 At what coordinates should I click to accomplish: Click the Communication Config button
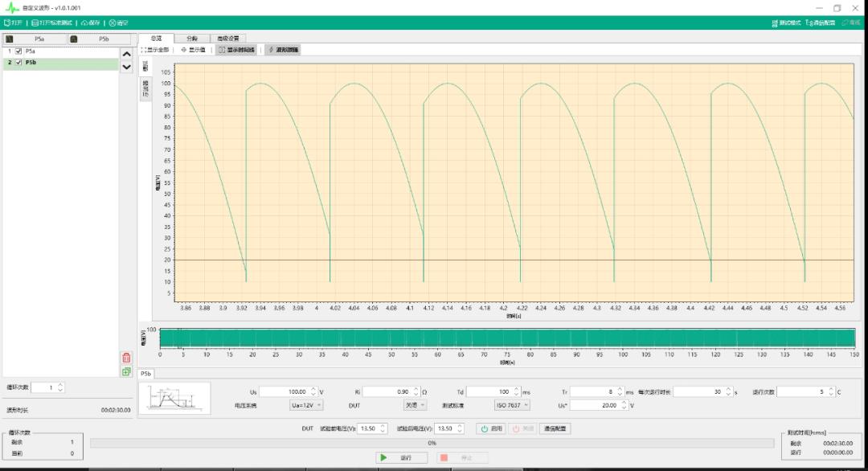555,428
